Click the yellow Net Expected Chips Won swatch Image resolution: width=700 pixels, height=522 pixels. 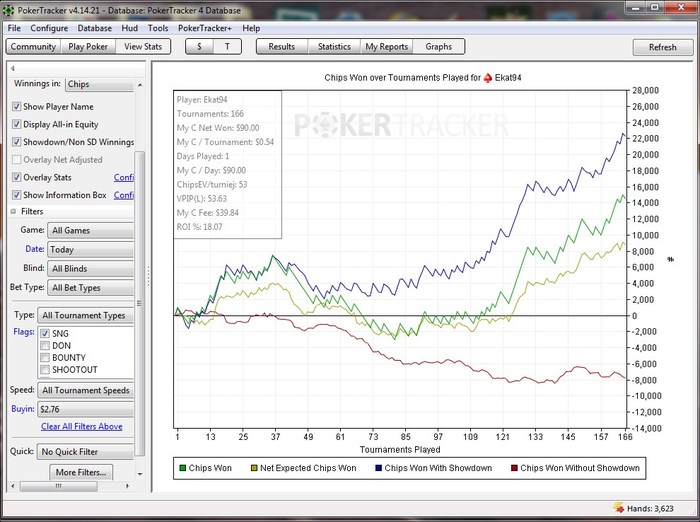[254, 468]
